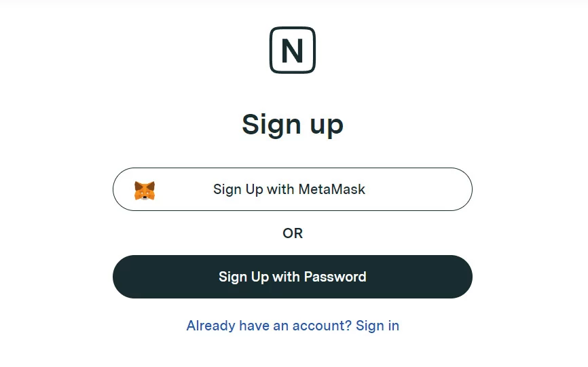Click "Already have an account?" text
This screenshot has height=367, width=588.
coord(269,326)
